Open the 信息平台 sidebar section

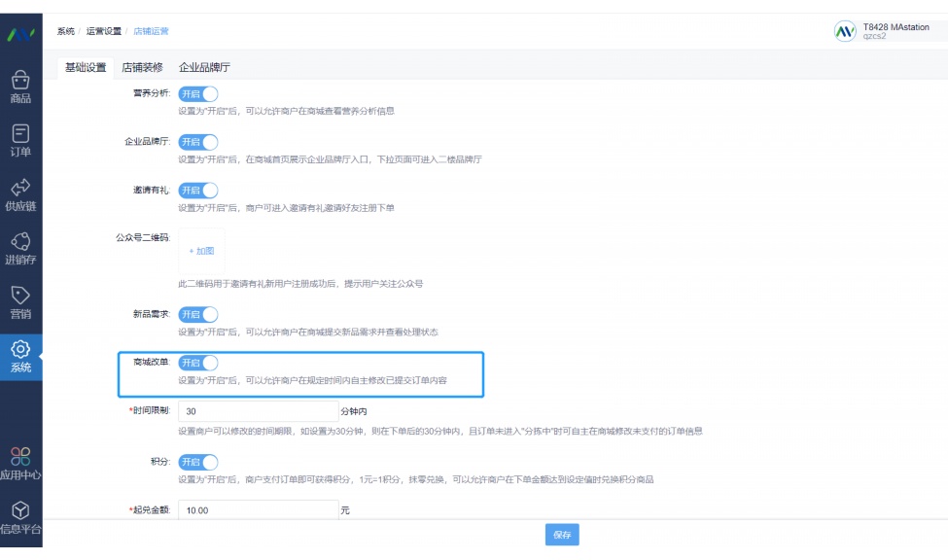[20, 517]
